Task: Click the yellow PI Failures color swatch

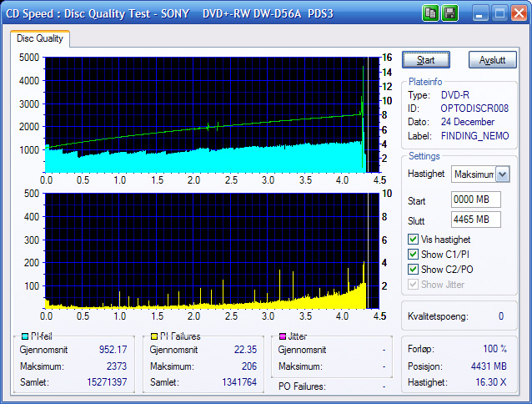Action: coord(154,336)
